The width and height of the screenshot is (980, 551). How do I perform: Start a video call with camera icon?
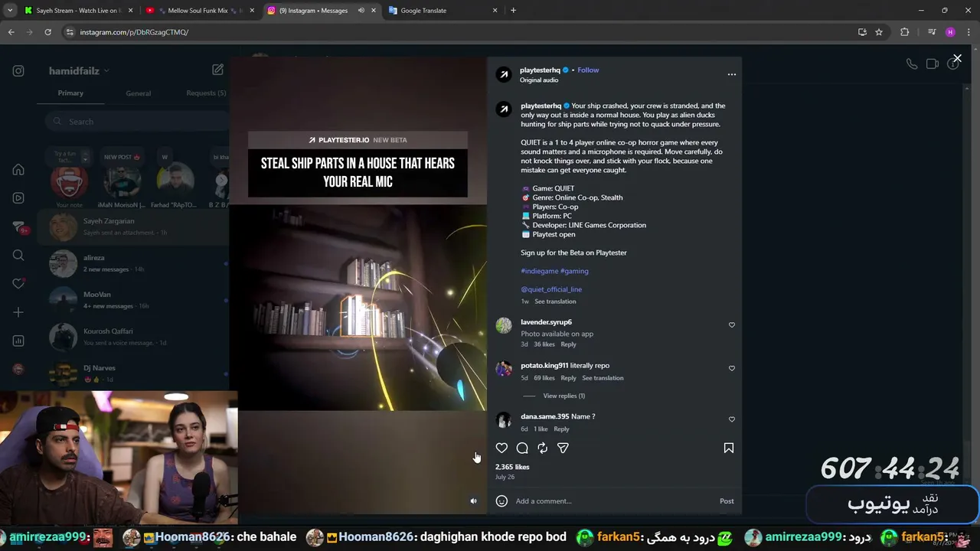coord(933,64)
